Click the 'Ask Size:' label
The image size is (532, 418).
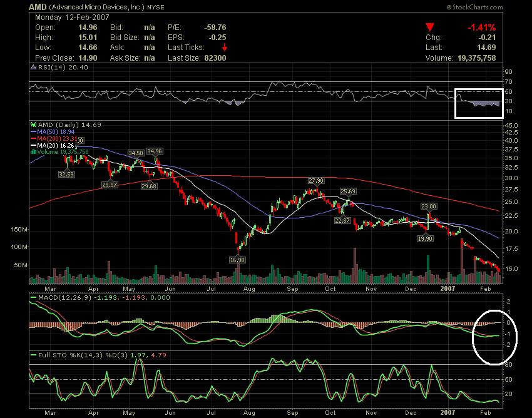125,58
